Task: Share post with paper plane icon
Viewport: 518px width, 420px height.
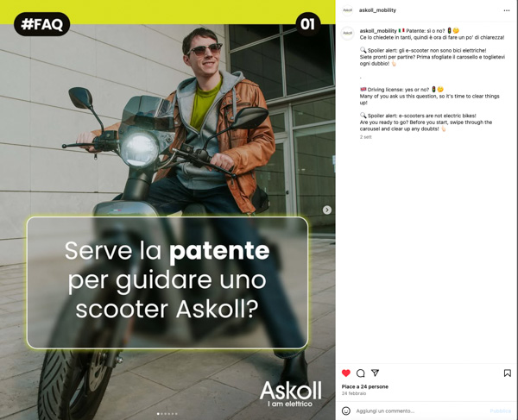Action: [x=375, y=373]
